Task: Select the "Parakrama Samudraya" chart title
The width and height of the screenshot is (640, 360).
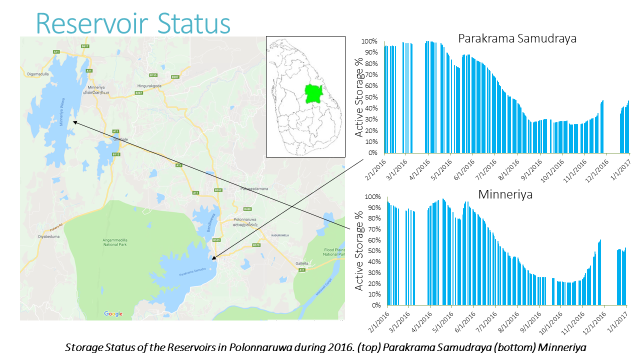Action: (x=517, y=38)
